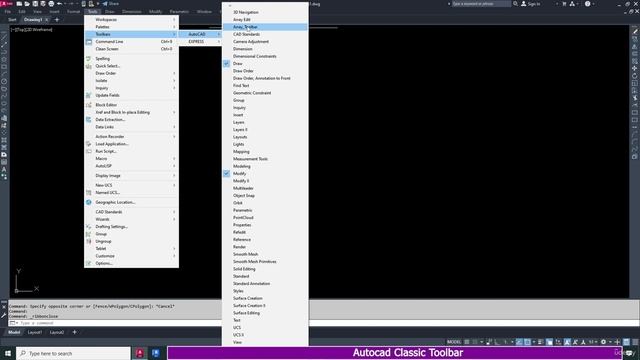Image resolution: width=640 pixels, height=360 pixels.
Task: Click the Help question mark icon
Action: tap(587, 4)
